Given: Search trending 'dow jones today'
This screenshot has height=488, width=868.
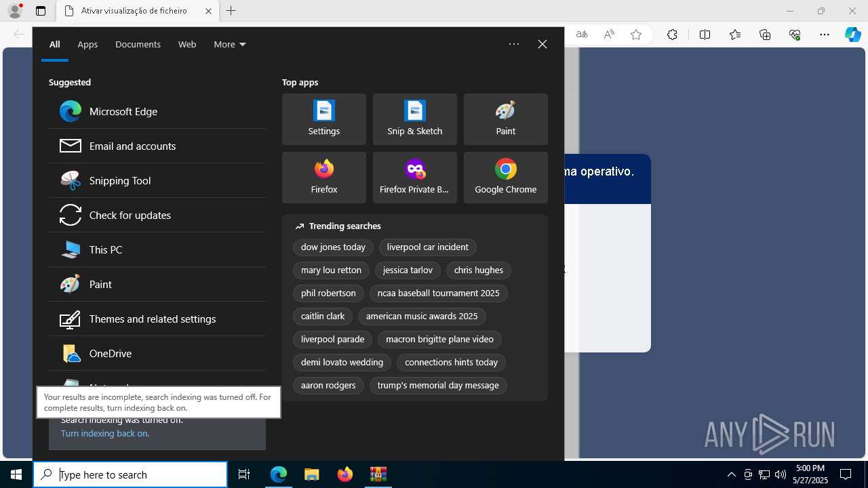Looking at the screenshot, I should [333, 247].
